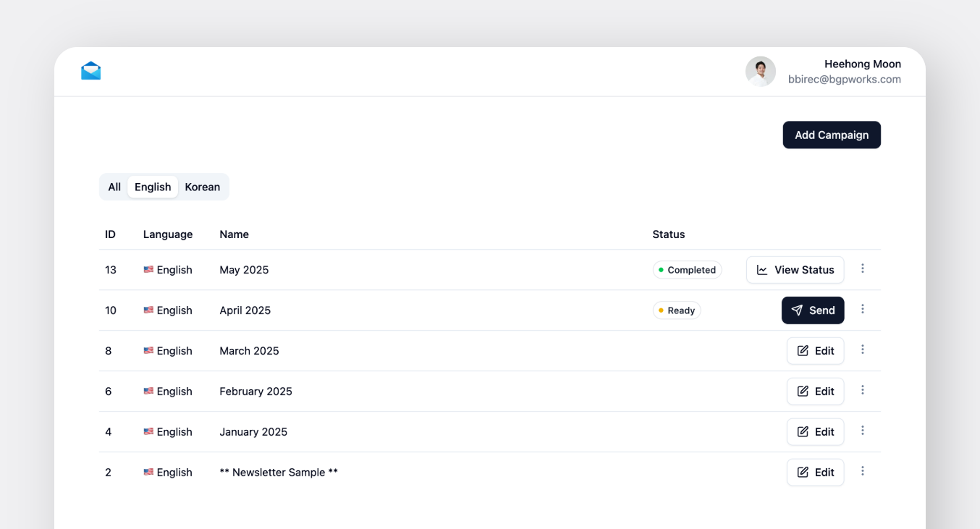
Task: Open more options for Newsletter Sample row
Action: [863, 471]
